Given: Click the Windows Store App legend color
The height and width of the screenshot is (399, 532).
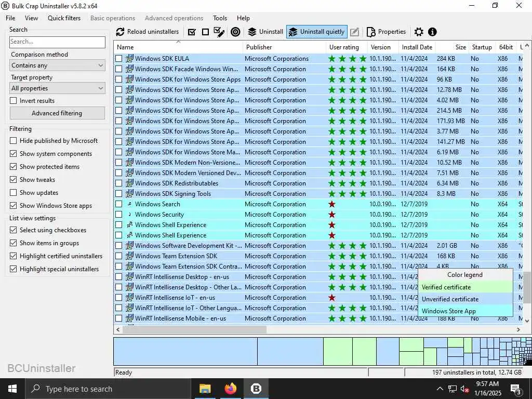Looking at the screenshot, I should (465, 311).
